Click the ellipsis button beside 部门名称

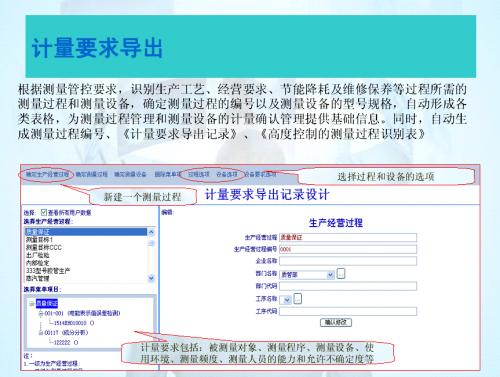(341, 274)
